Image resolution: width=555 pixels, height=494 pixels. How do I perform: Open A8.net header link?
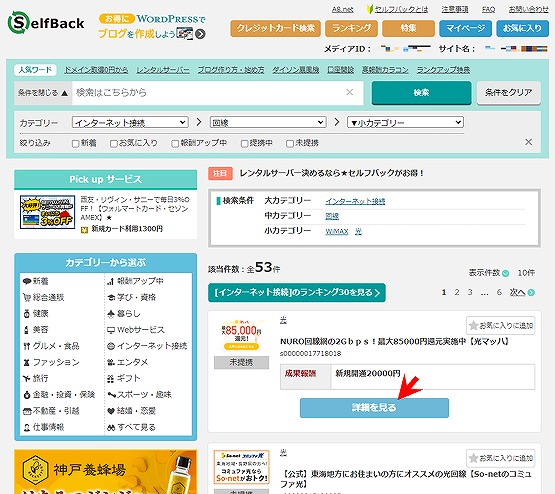pyautogui.click(x=342, y=9)
